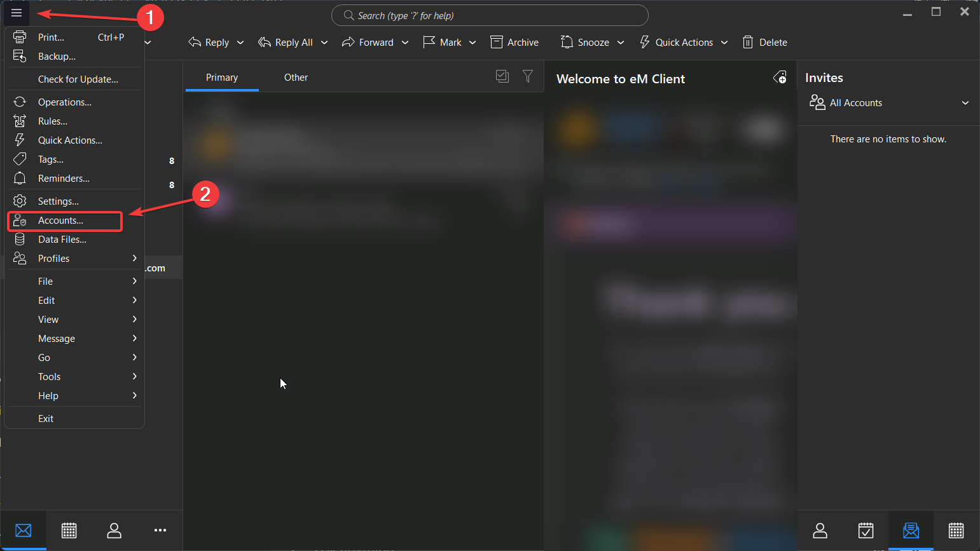Switch to the Other tab
The height and width of the screenshot is (551, 980).
[x=296, y=78]
